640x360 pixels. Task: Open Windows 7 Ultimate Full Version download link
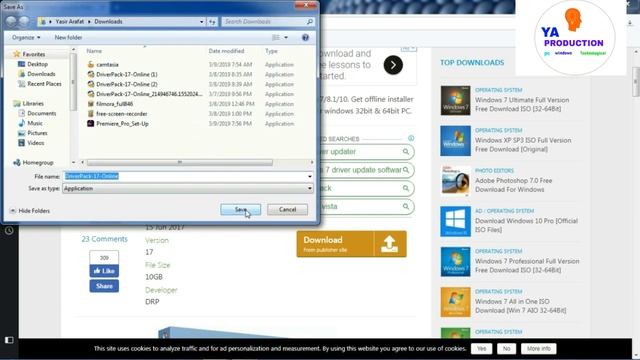522,104
